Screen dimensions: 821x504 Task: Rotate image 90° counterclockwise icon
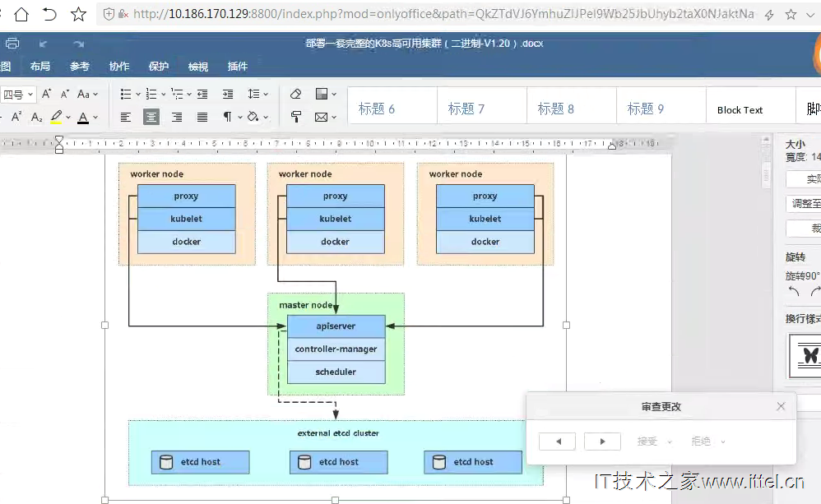click(794, 292)
